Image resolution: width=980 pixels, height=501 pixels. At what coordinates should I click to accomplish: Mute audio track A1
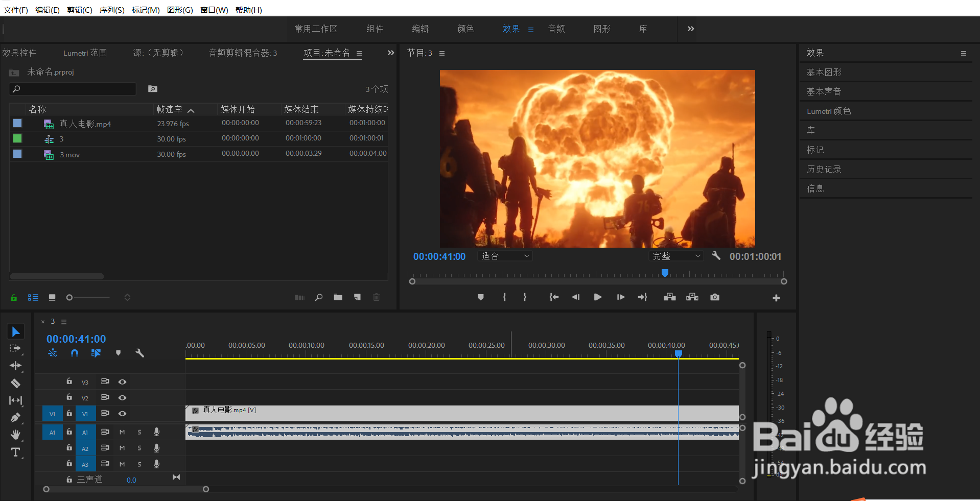point(122,432)
